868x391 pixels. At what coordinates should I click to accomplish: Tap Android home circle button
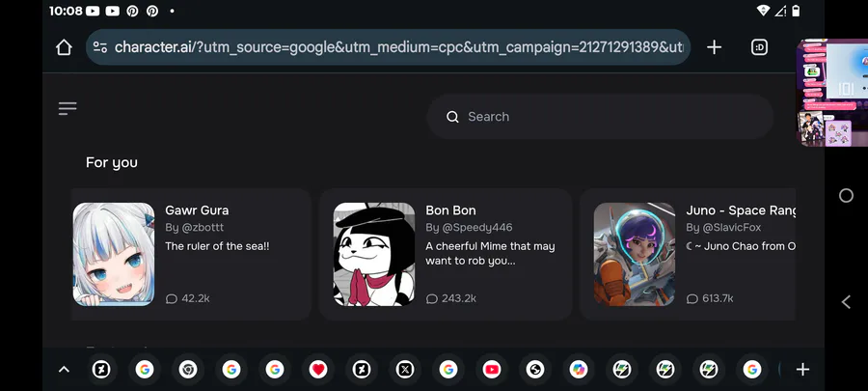pyautogui.click(x=846, y=195)
